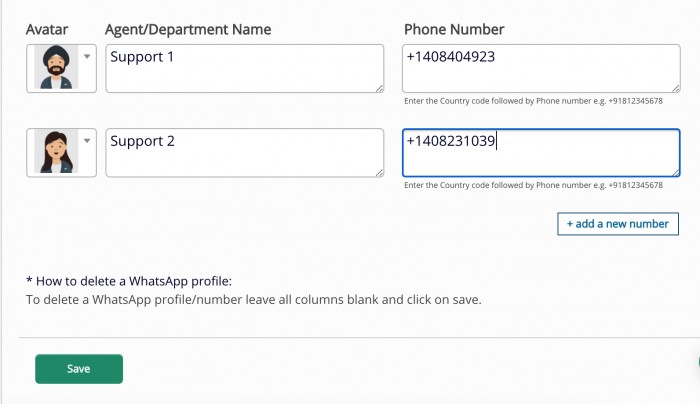The height and width of the screenshot is (404, 700).
Task: Focus the +1408404923 phone number field
Action: [x=541, y=68]
